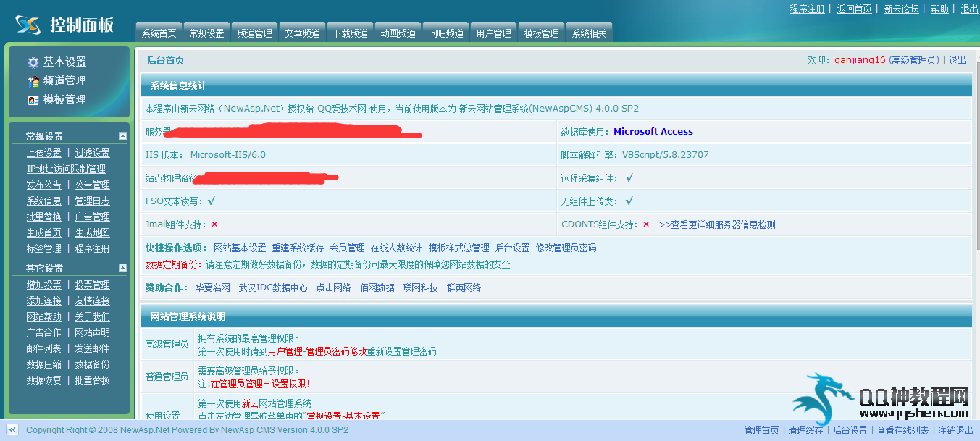Click the 网站基本设置 quick link
The height and width of the screenshot is (441, 980).
pos(240,248)
